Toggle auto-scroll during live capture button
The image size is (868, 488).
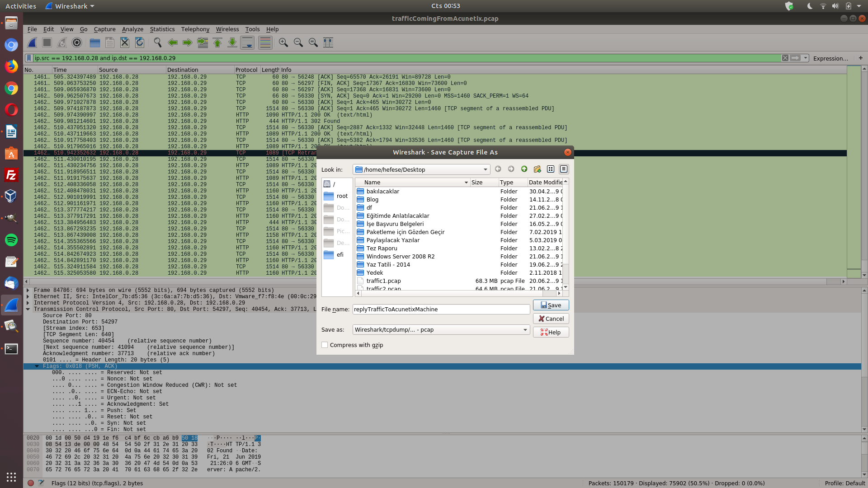click(247, 42)
